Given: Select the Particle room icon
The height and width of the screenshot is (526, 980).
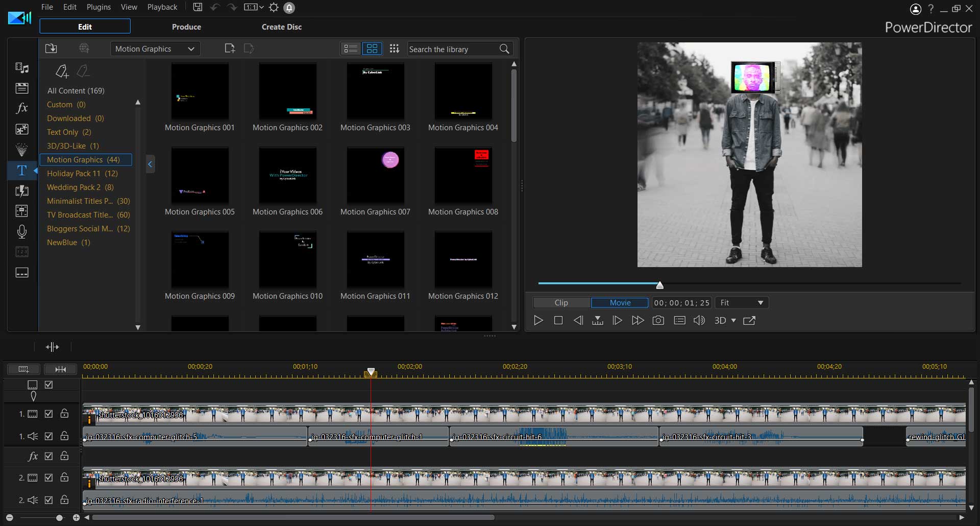Looking at the screenshot, I should 22,150.
